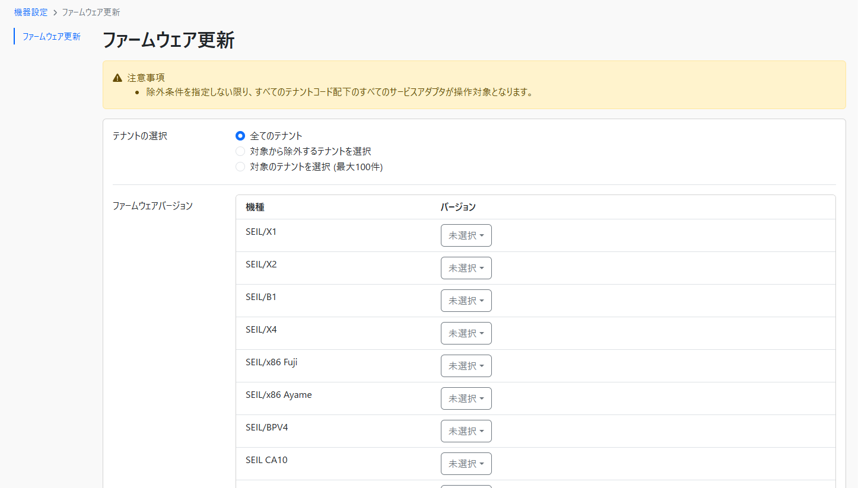
Task: Click the ファームウェア更新 page heading
Action: click(168, 40)
